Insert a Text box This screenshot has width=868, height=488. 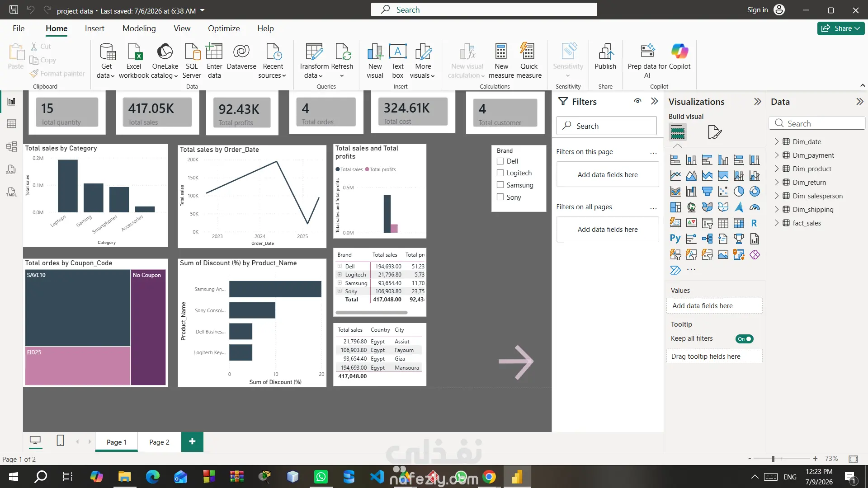pyautogui.click(x=397, y=61)
